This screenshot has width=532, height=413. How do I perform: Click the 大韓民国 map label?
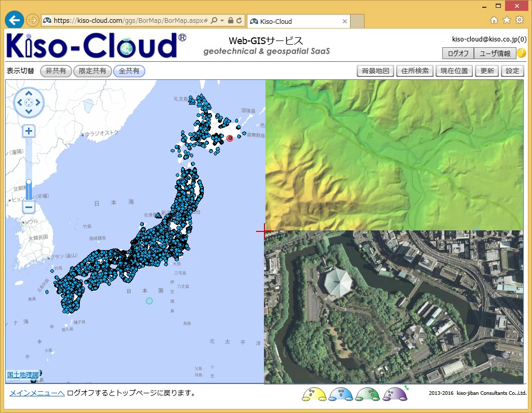(x=38, y=238)
